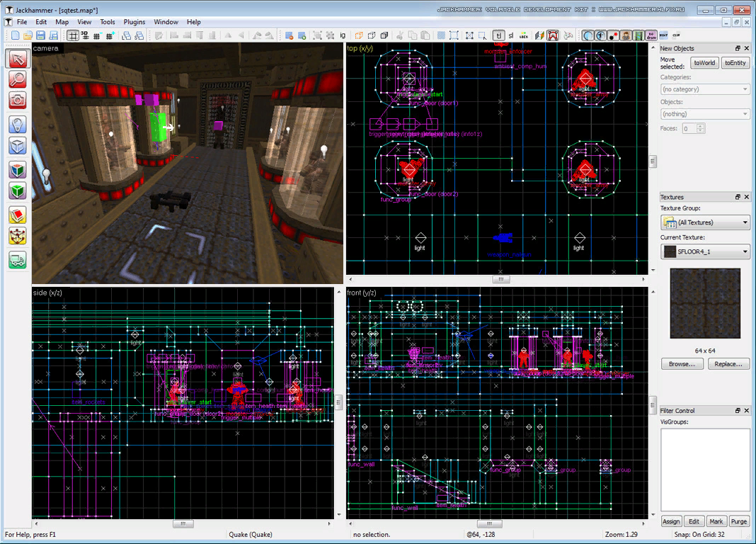The height and width of the screenshot is (544, 756).
Task: Click the Cut scissors icon
Action: [400, 35]
